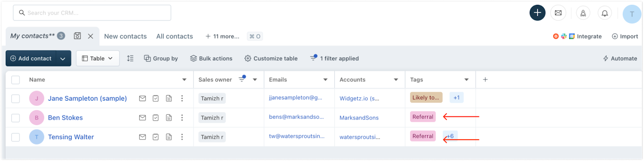Expand the Add contact dropdown arrow

click(x=63, y=58)
